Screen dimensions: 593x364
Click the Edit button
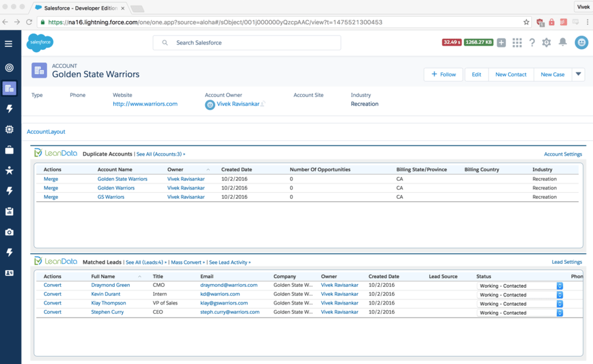pos(477,75)
